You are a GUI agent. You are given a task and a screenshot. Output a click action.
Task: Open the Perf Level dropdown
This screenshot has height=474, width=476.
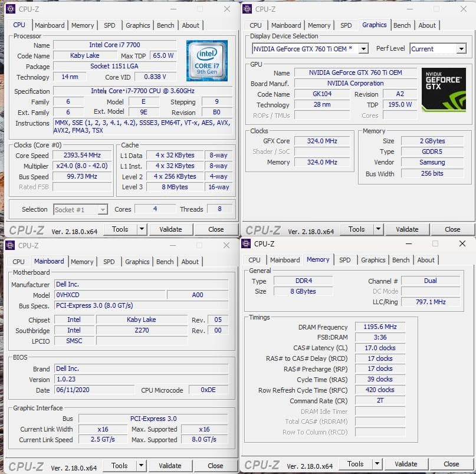[x=461, y=48]
